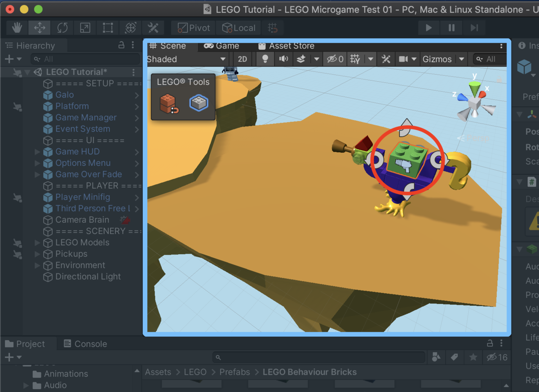Screen dimensions: 539x392
Task: Open Scene view more options menu
Action: pyautogui.click(x=502, y=46)
